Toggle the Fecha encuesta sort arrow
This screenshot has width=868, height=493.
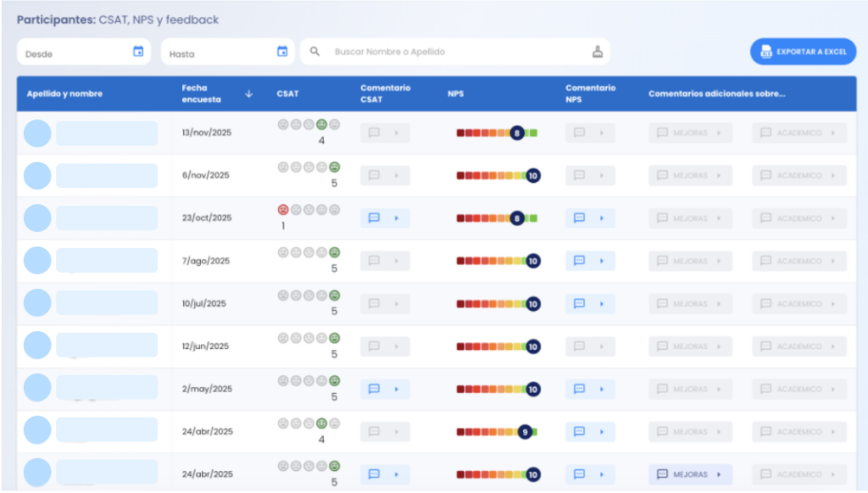click(248, 94)
